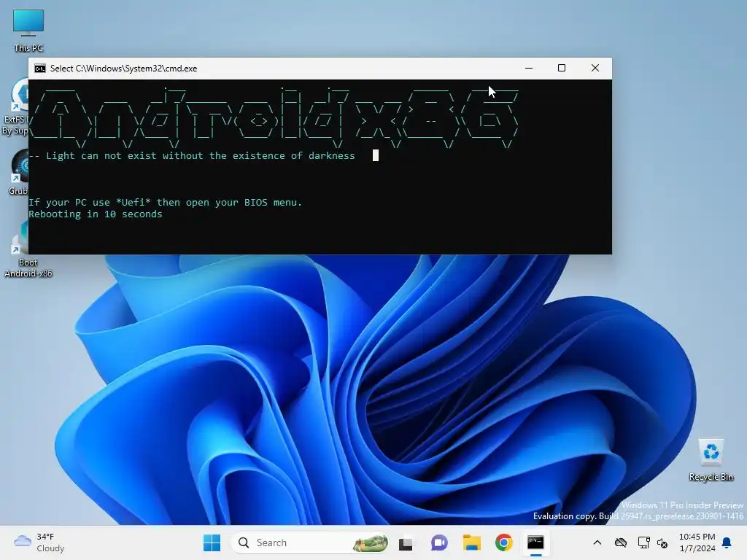Screen dimensions: 747x560
Task: Click the taskbar Search box
Action: [309, 542]
